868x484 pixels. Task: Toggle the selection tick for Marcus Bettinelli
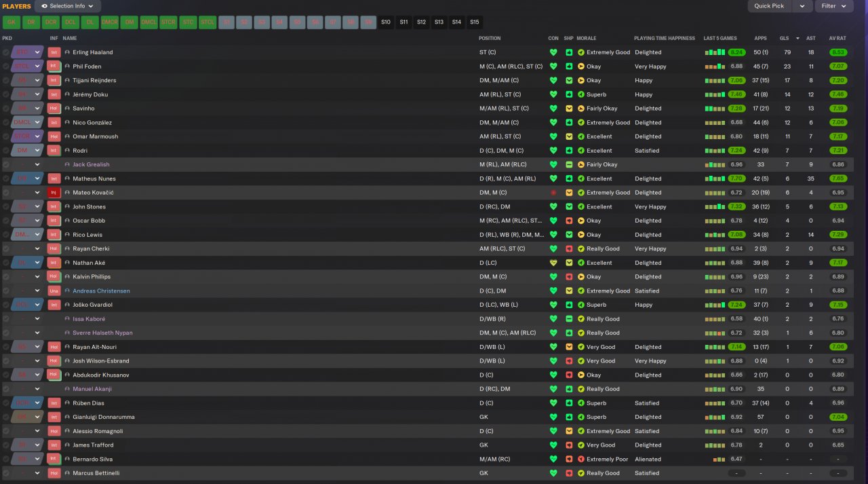point(6,473)
